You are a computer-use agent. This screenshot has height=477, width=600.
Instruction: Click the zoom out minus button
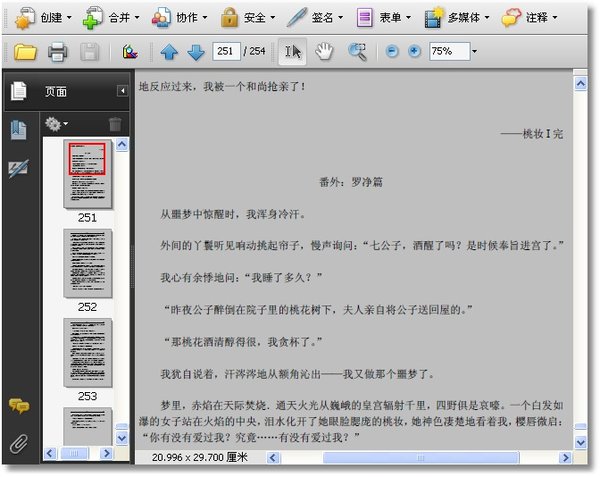392,51
